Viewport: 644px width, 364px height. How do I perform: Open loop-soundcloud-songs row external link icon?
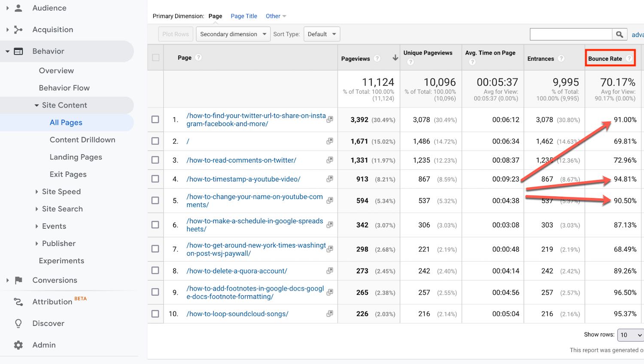(x=330, y=314)
